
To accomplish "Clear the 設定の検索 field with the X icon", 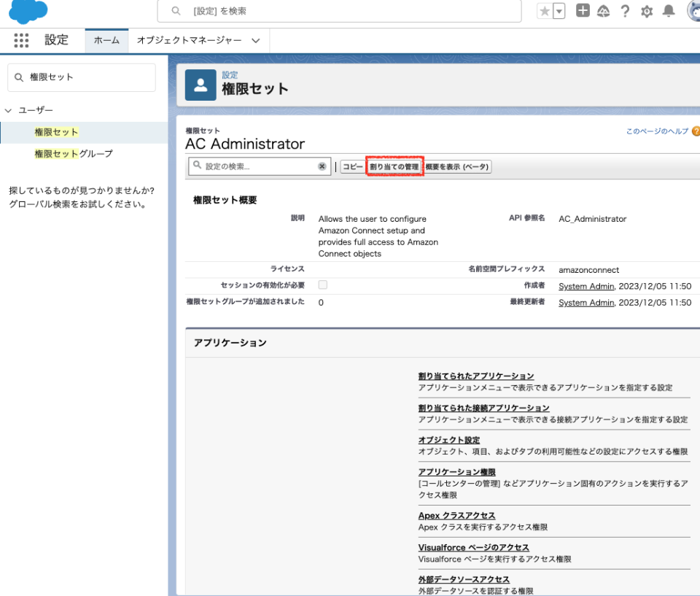I will (322, 166).
